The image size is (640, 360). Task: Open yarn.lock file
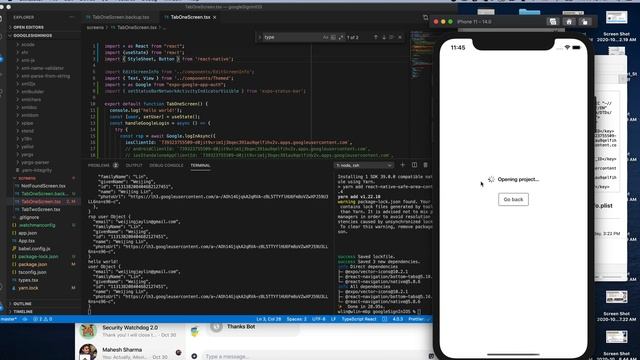click(28, 288)
